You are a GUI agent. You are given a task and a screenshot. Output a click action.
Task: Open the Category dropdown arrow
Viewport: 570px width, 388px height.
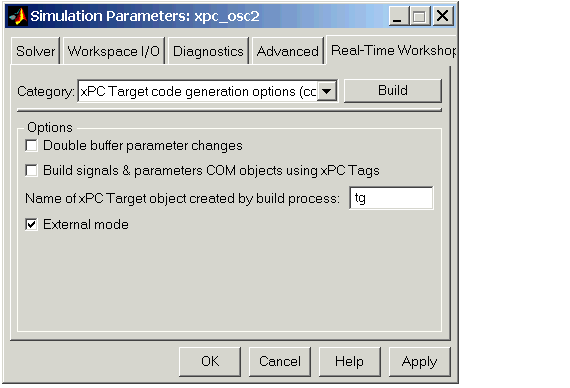(327, 91)
